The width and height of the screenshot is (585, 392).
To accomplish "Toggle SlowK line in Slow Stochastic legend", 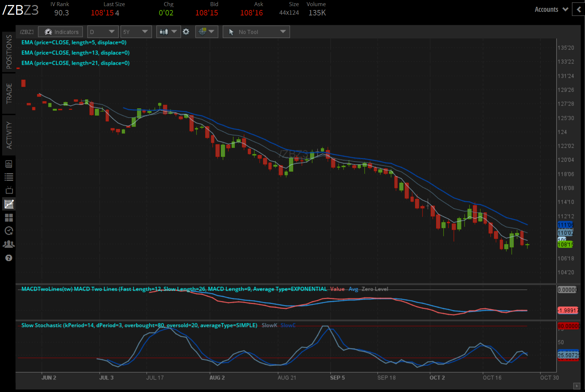I will pyautogui.click(x=269, y=325).
